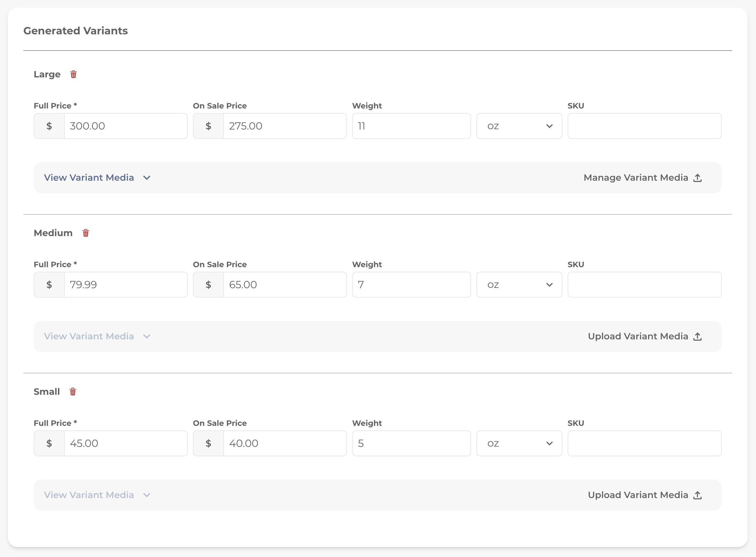Open Manage Variant Media for Large
The height and width of the screenshot is (557, 756).
(643, 178)
